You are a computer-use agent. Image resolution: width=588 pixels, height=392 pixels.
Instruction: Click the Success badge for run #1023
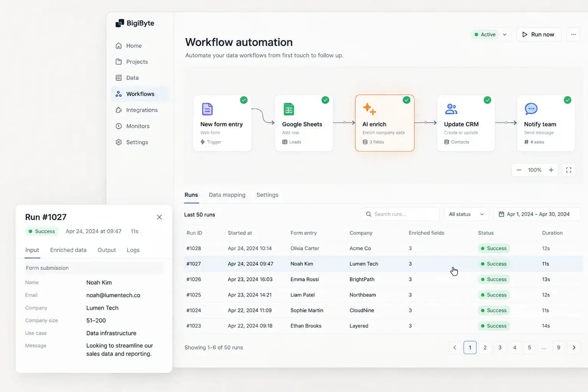[494, 326]
